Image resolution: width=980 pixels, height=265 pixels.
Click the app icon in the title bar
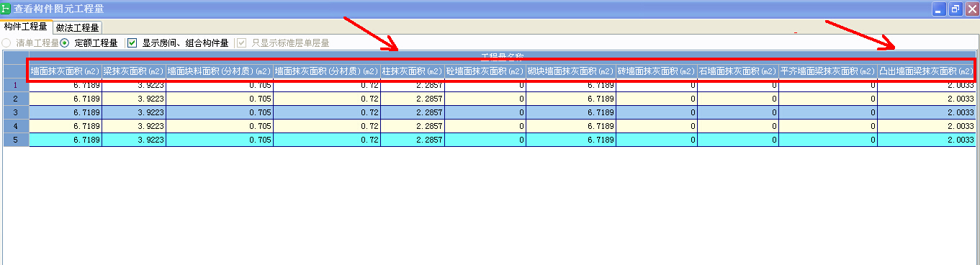pyautogui.click(x=6, y=9)
